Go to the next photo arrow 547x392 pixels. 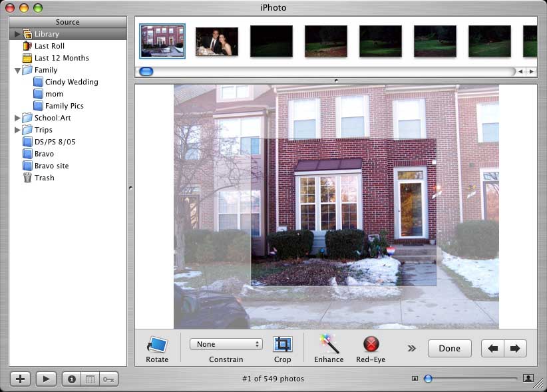[x=515, y=348]
